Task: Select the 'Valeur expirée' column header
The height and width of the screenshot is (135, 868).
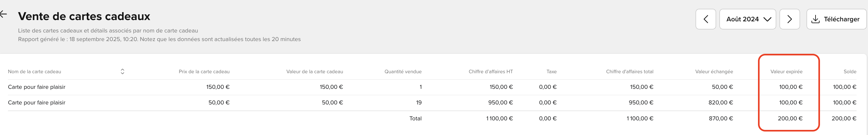Action: pyautogui.click(x=787, y=72)
